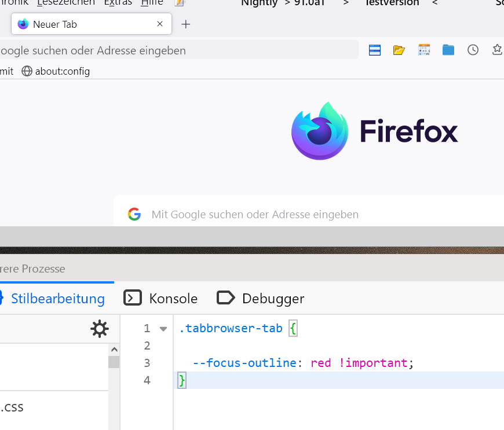Click the Konsole terminal icon
The width and height of the screenshot is (504, 430).
tap(133, 298)
